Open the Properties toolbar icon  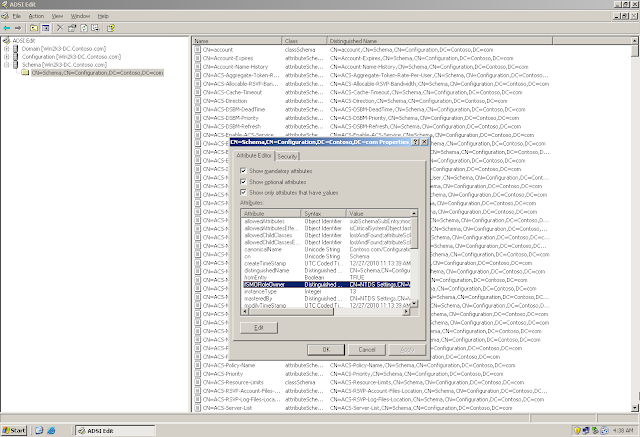click(72, 28)
